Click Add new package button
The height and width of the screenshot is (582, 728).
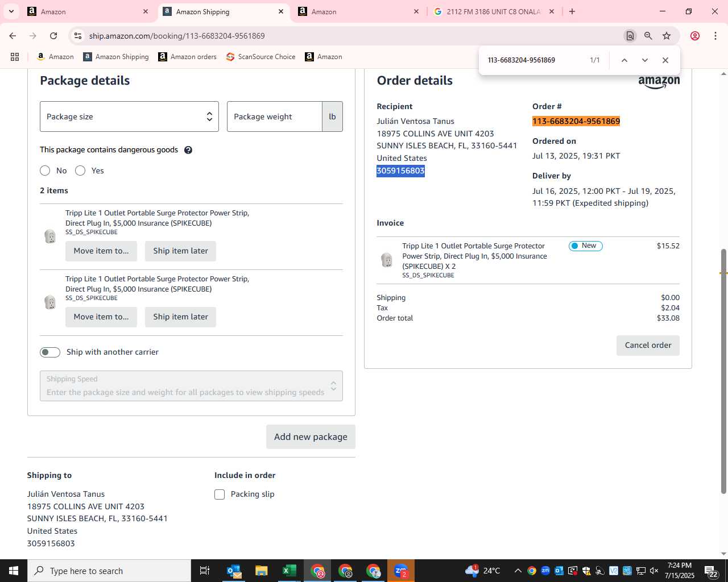click(x=311, y=436)
